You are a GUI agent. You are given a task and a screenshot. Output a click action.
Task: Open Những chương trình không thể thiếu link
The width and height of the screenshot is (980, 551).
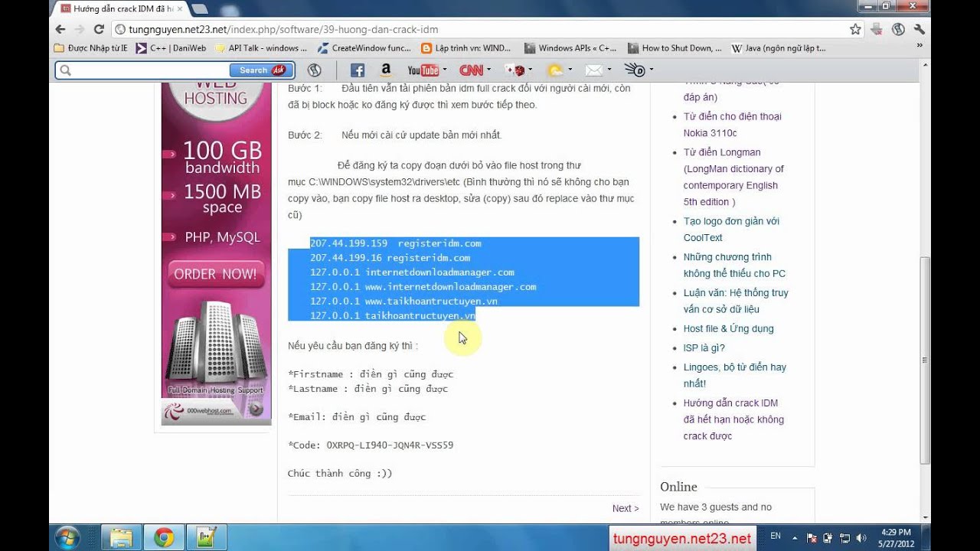coord(734,266)
